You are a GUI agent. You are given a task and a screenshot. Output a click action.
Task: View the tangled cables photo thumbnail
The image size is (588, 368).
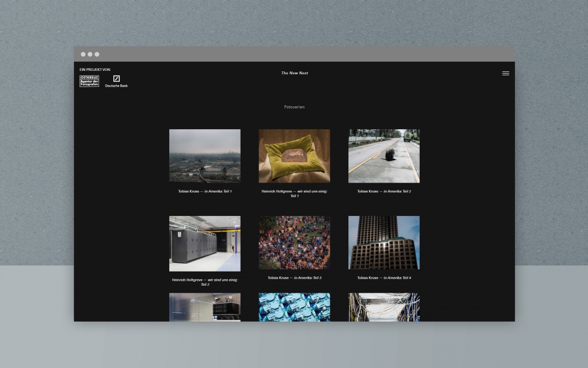[x=384, y=307]
